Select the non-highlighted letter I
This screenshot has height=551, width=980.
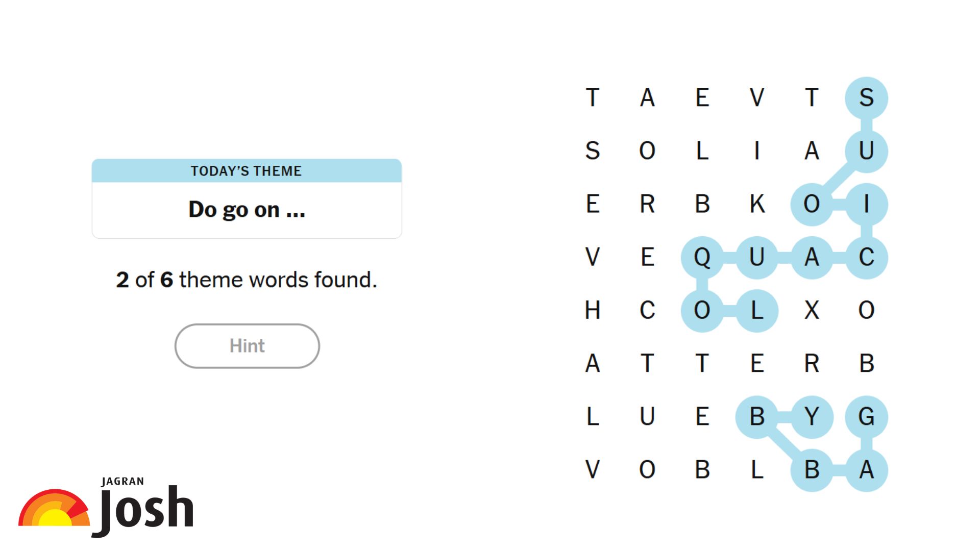click(x=757, y=151)
